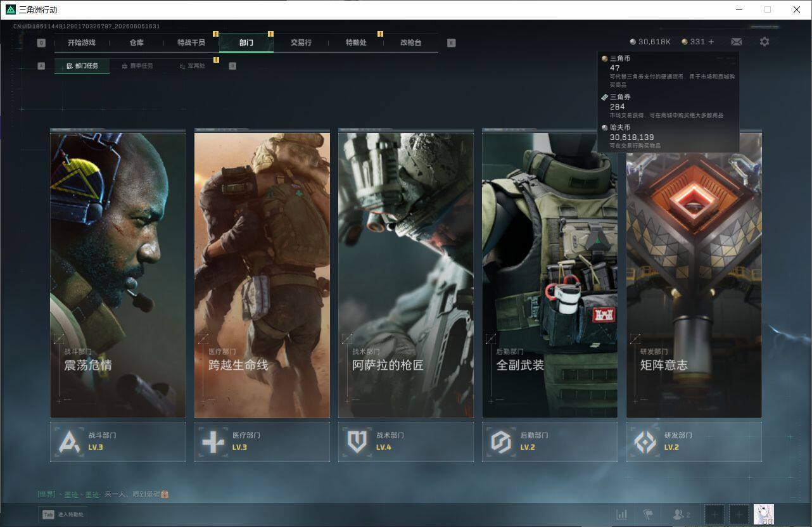Click the E key next-tab indicator

pos(451,43)
